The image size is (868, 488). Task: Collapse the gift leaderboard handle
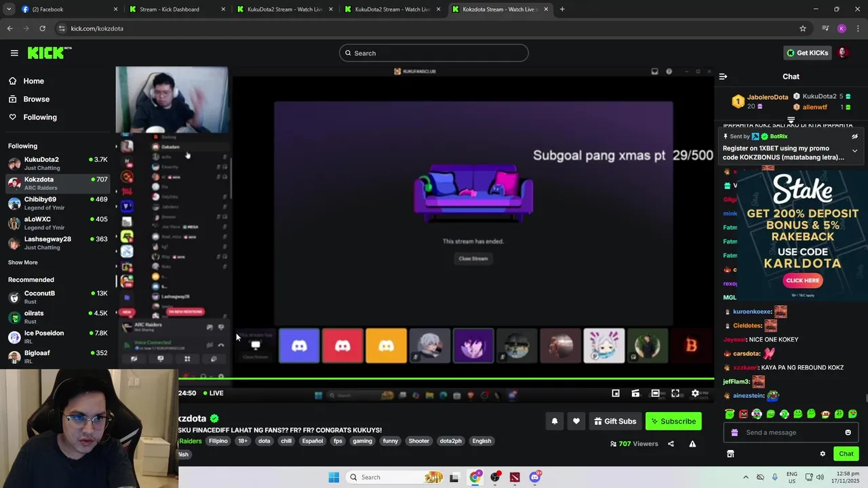pos(791,120)
